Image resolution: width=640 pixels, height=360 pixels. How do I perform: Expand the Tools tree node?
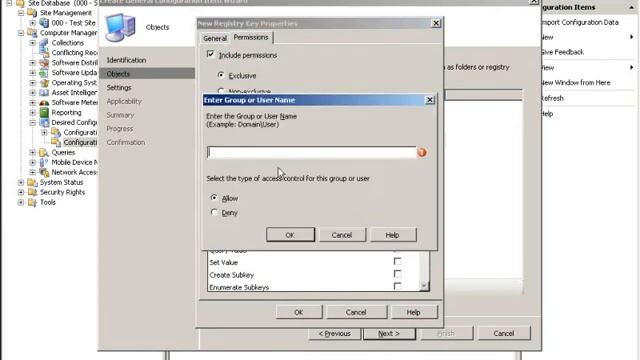[21, 202]
